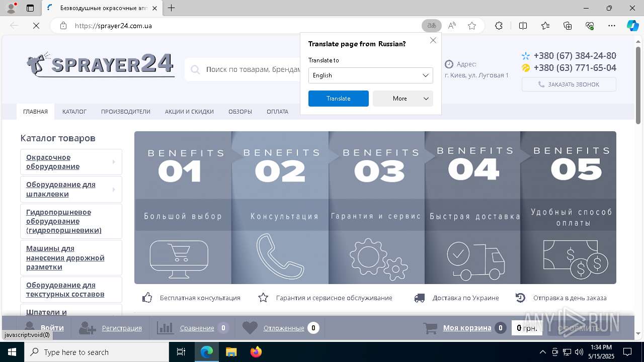Screen dimensions: 644x362
Task: Open Edge Settings and more menu
Action: tap(612, 26)
